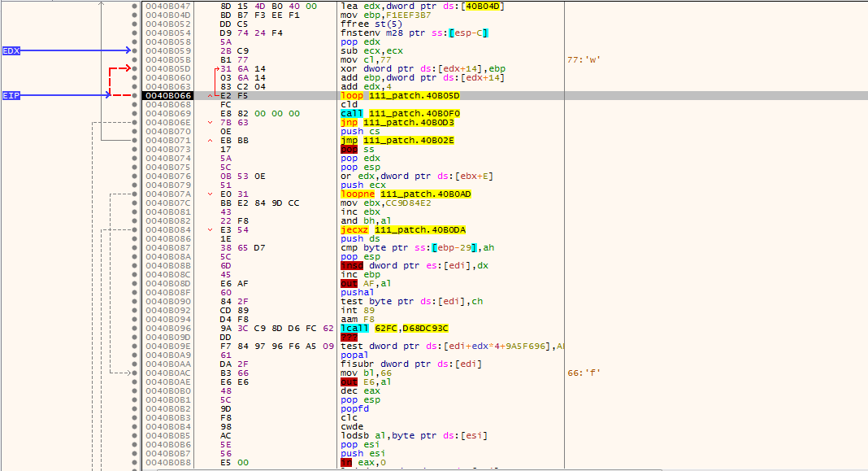Click the opcode bytes 9A 3C C9 8D D6 FC 62
This screenshot has width=868, height=471.
(277, 328)
